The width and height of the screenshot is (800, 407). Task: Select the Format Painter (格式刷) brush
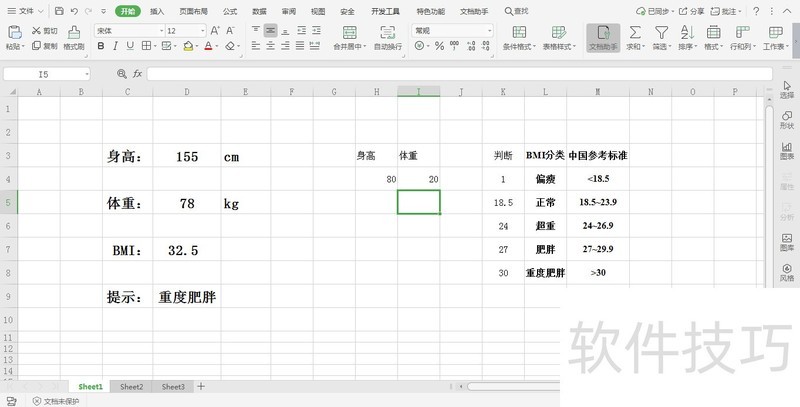click(x=74, y=33)
